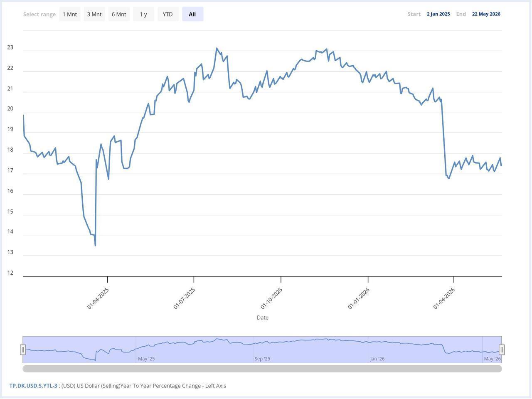Viewport: 532px width, 399px height.
Task: Click the horizontal navigator scrollbar
Action: tap(262, 369)
